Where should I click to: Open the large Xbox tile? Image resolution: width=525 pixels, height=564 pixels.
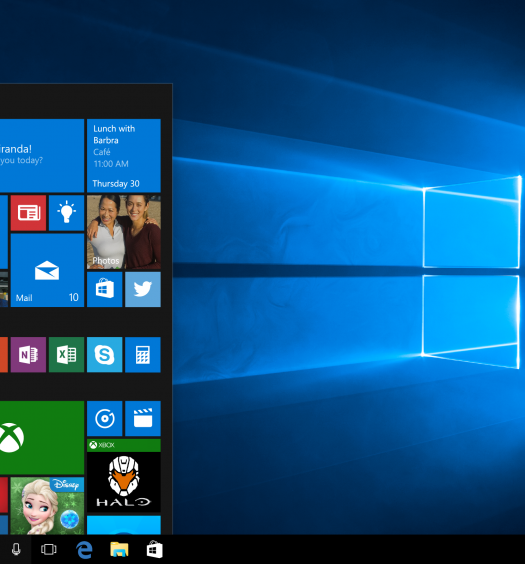click(42, 438)
